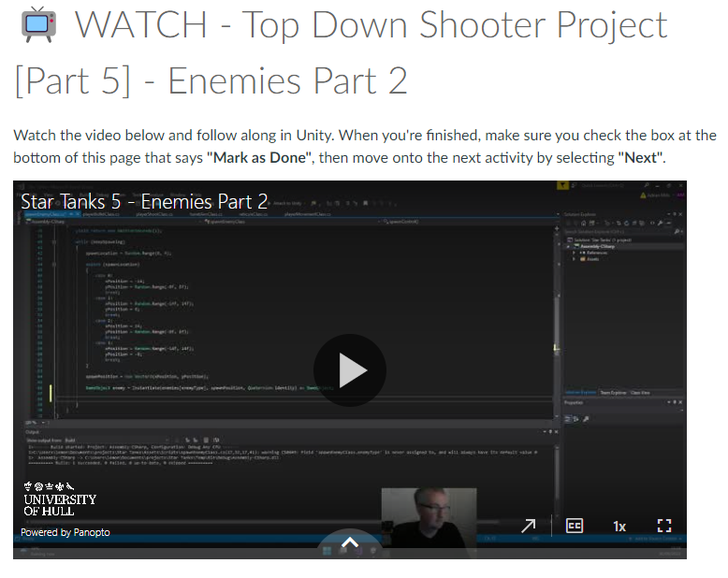Expand the References node in Solution Explorer
This screenshot has height=578, width=728.
(x=573, y=252)
